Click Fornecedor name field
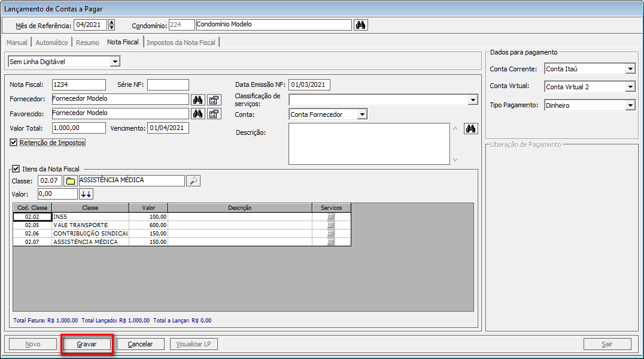This screenshot has height=359, width=644. coord(120,99)
